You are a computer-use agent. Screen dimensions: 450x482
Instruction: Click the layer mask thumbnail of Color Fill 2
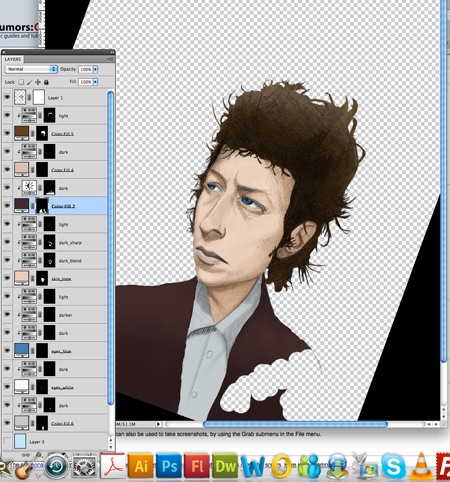(x=42, y=205)
